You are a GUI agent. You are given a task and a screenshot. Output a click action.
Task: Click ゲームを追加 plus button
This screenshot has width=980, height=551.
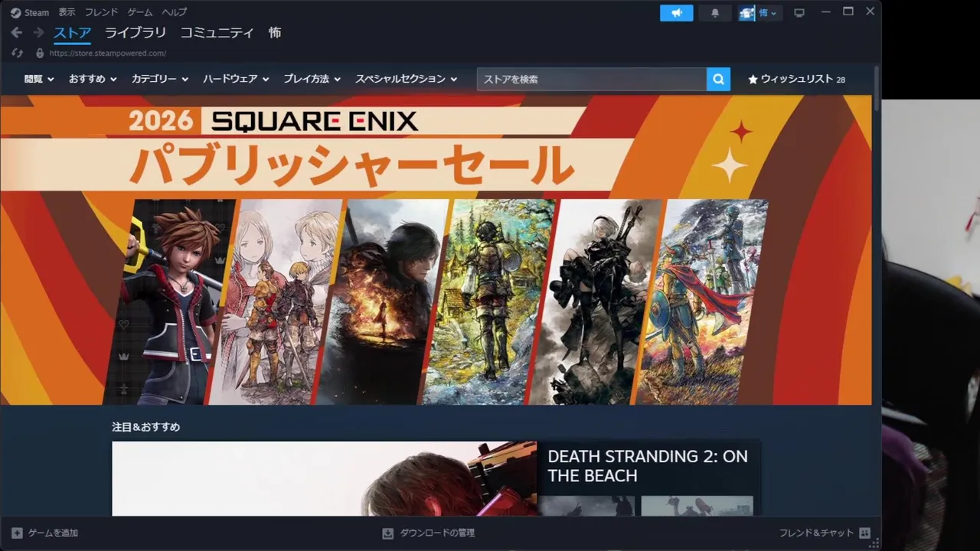tap(45, 533)
